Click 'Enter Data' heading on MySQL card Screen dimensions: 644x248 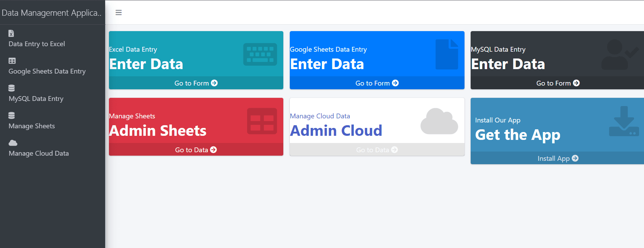[x=508, y=64]
